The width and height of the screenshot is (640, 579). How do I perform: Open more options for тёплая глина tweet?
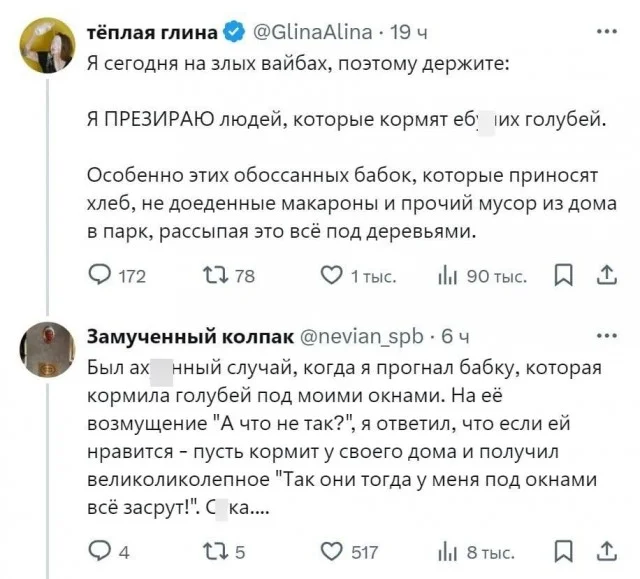pos(605,33)
